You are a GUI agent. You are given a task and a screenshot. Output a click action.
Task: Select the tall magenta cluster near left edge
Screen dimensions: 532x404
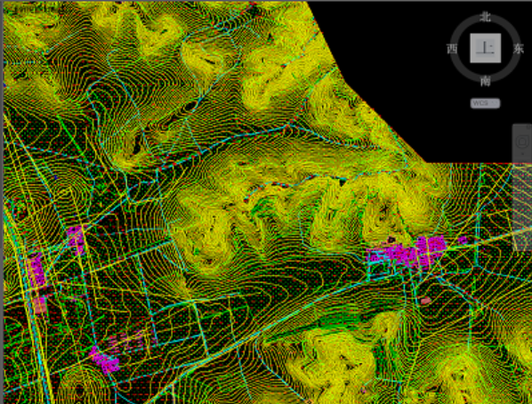pos(36,270)
